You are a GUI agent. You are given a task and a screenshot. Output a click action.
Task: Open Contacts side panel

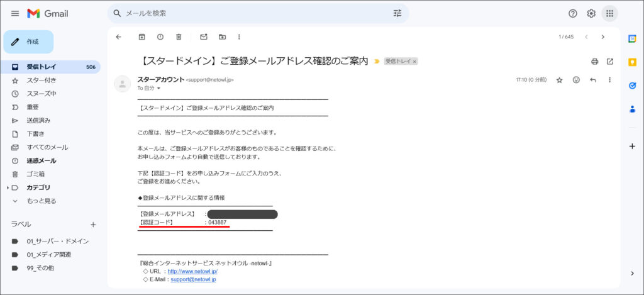[x=633, y=109]
